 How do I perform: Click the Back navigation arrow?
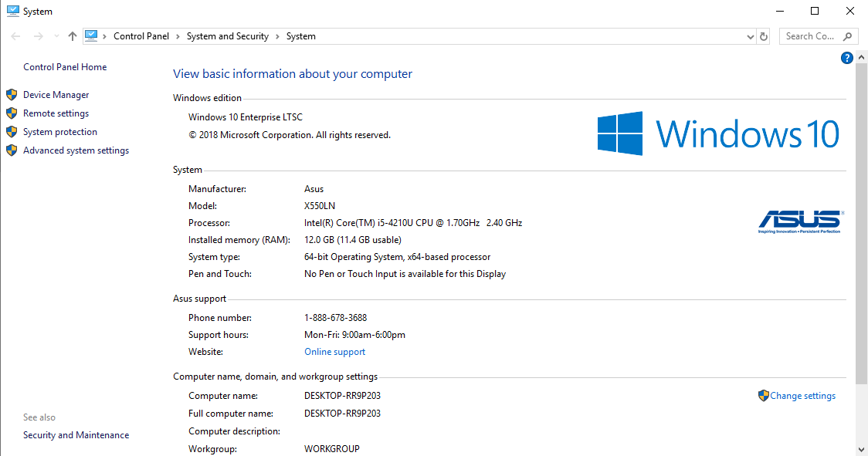coord(16,36)
